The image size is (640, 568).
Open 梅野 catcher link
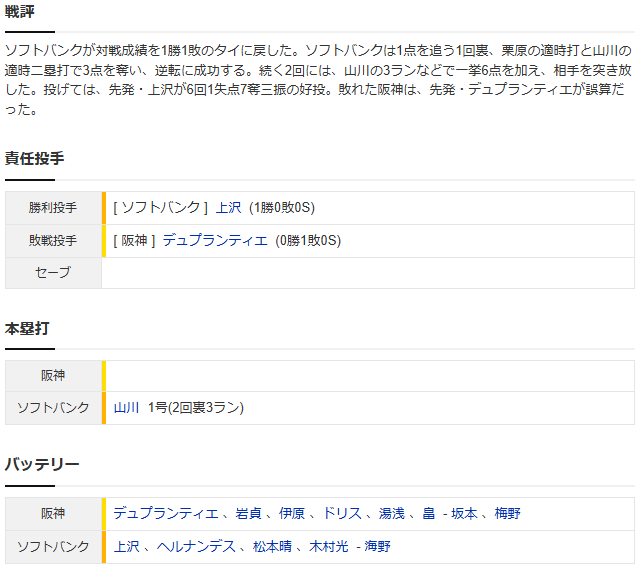tap(507, 513)
